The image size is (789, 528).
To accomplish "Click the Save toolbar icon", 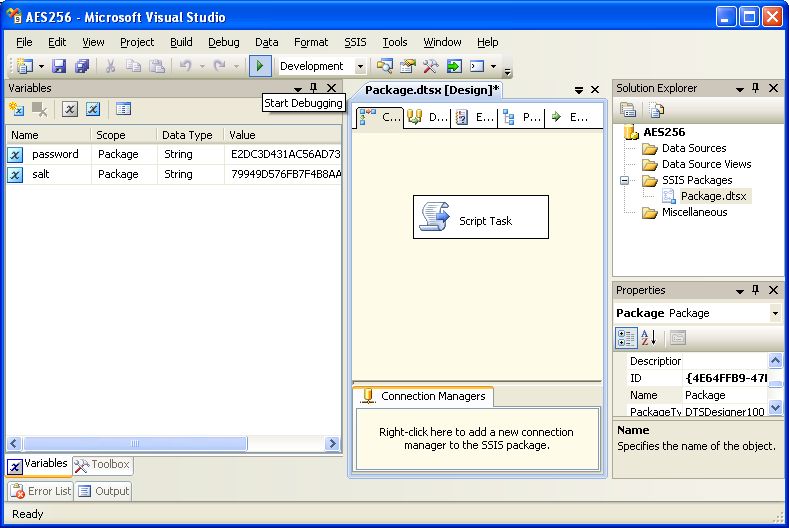I will pyautogui.click(x=59, y=66).
